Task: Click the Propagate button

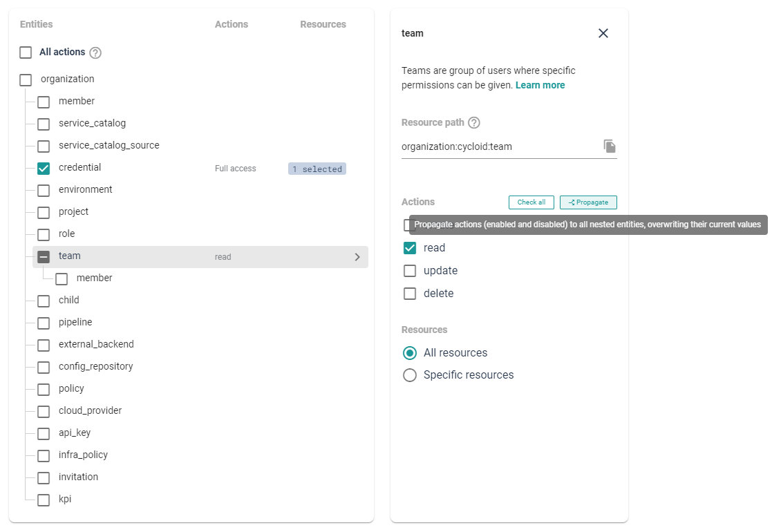Action: pos(588,202)
